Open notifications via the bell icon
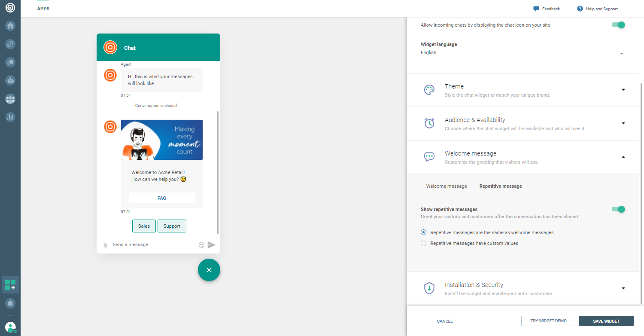Image resolution: width=644 pixels, height=336 pixels. click(x=10, y=303)
